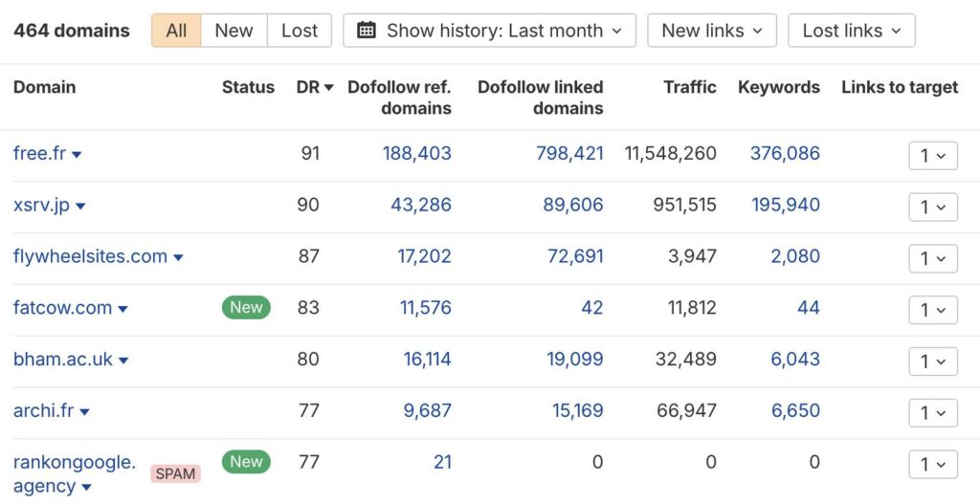Viewport: 980px width, 504px height.
Task: Switch to the Lost domains filter
Action: 299,31
